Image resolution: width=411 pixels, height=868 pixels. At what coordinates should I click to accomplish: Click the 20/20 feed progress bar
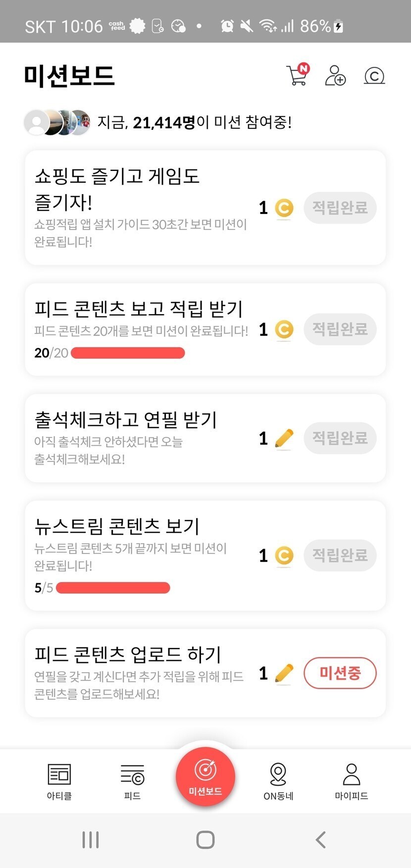click(x=128, y=353)
